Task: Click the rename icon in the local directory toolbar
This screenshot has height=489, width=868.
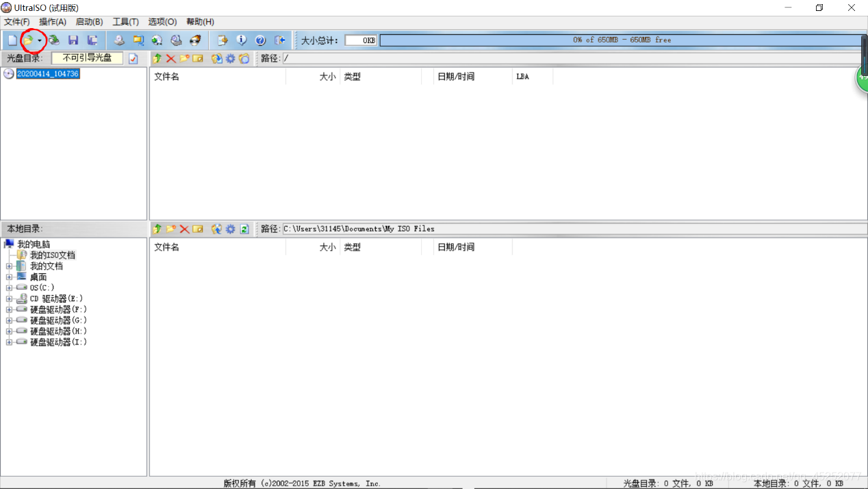Action: (x=198, y=229)
